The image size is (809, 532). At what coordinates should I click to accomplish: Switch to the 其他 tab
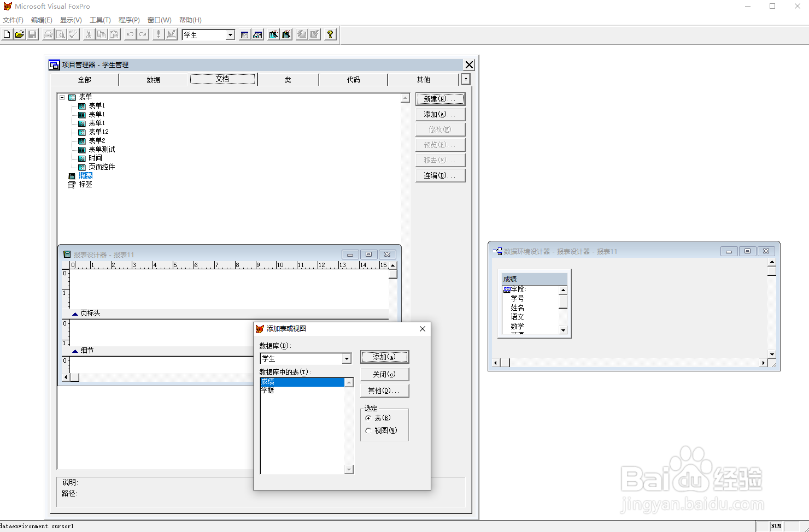tap(423, 80)
